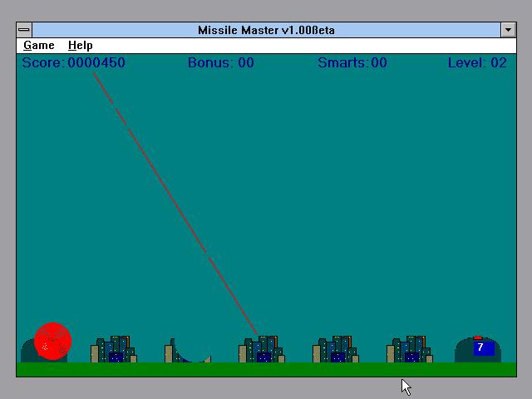This screenshot has height=399, width=532.
Task: Click the Smarts: 00 readout
Action: coord(352,63)
